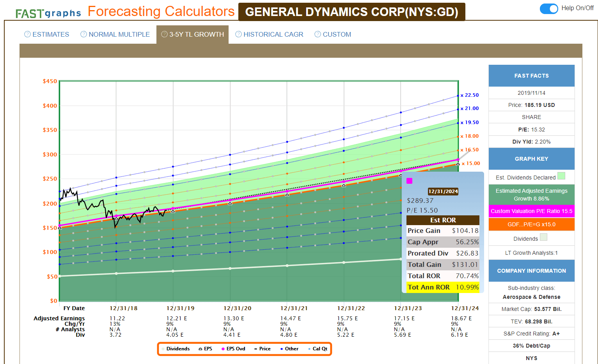Click the NORMAL MULTIPLE tab circle icon
Image resolution: width=598 pixels, height=364 pixels.
coord(83,34)
